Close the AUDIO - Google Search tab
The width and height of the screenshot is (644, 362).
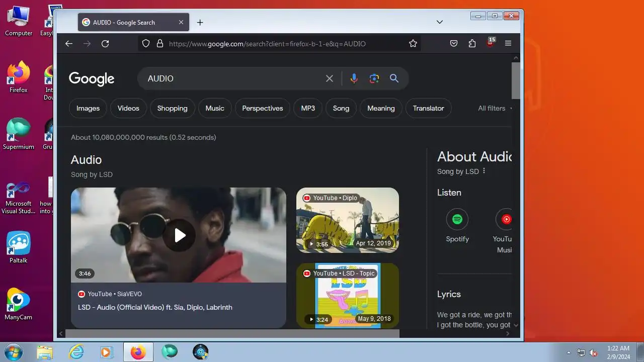tap(181, 22)
